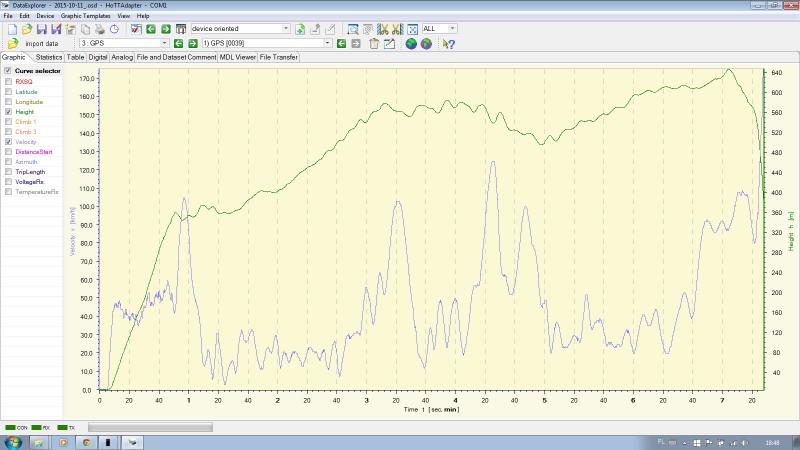
Task: Click the Windows Start button
Action: (14, 442)
